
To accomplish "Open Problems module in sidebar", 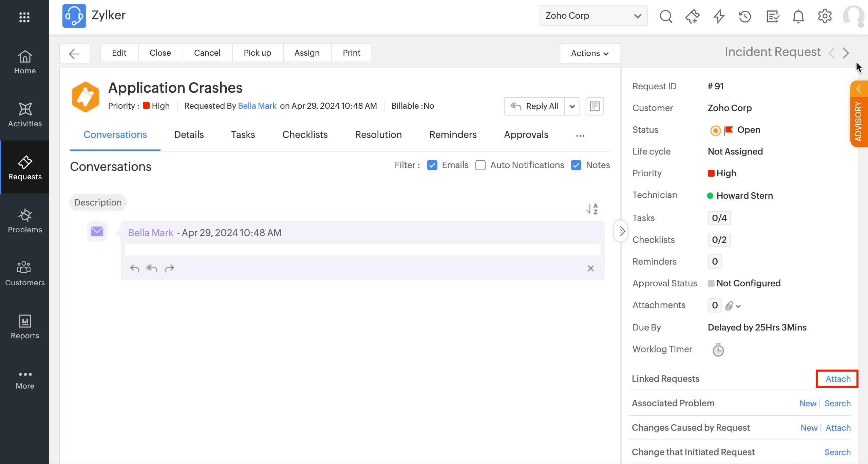I will pos(25,221).
